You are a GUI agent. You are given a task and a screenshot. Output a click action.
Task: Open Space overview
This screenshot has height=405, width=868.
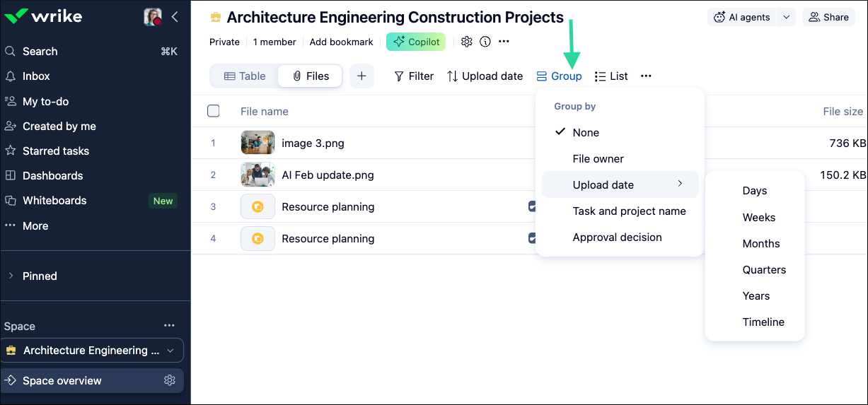click(x=62, y=380)
